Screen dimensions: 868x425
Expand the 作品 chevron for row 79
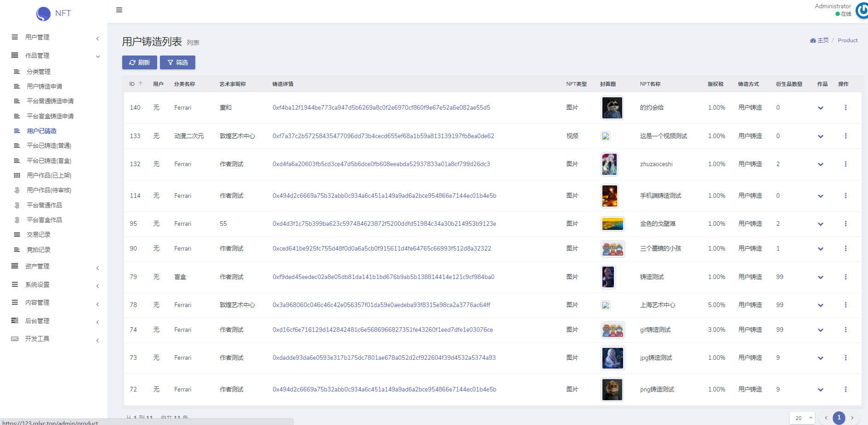coord(820,277)
